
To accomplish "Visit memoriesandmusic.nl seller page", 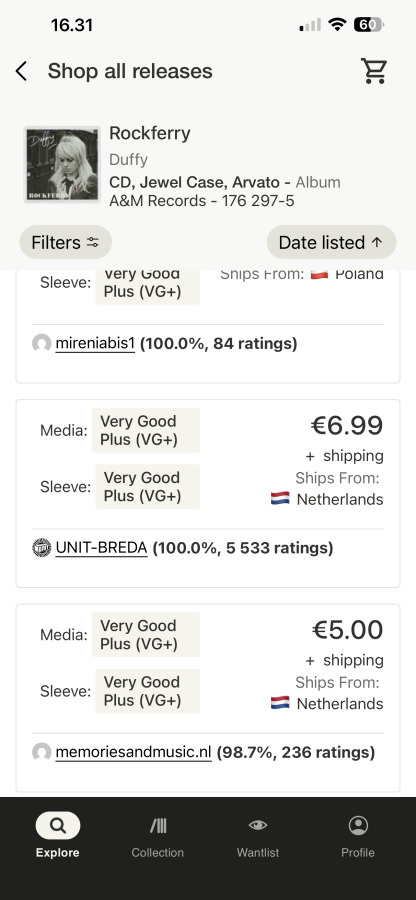I will pos(134,752).
